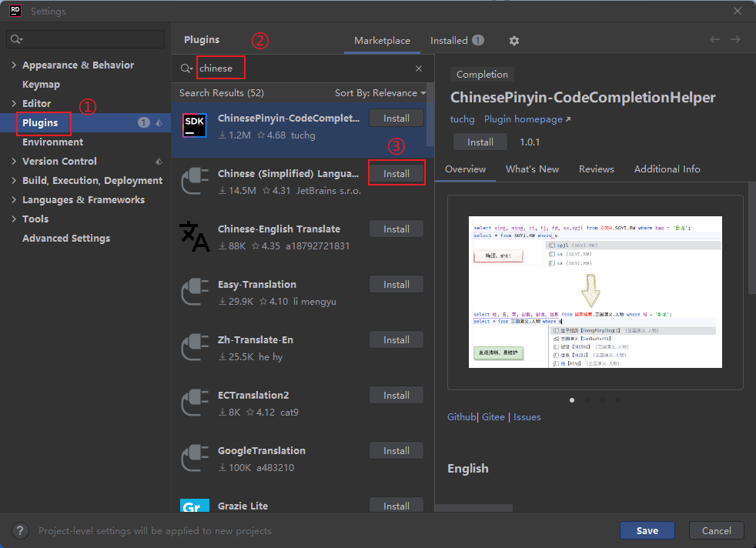Click the Chinese (Simplified) Language plugin icon
Viewport: 756px width, 548px height.
195,181
